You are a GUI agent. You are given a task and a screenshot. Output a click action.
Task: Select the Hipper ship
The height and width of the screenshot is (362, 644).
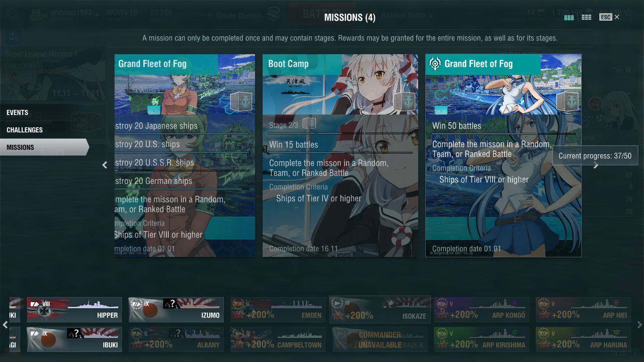click(74, 310)
